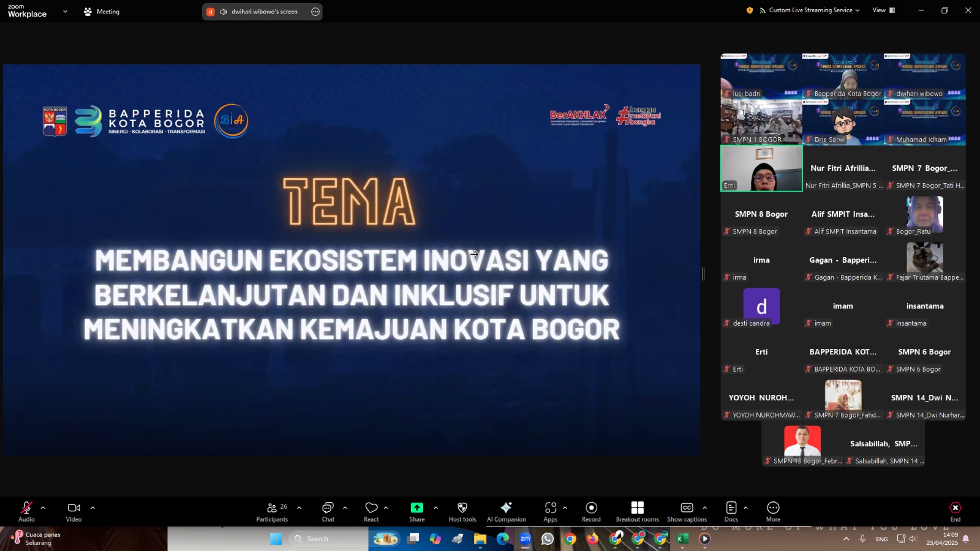This screenshot has width=980, height=551.
Task: Select the Drie Sarwi avatar tile
Action: [843, 122]
